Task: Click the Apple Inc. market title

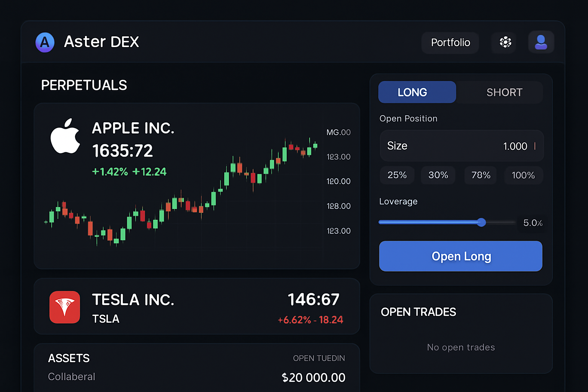Action: (x=133, y=128)
